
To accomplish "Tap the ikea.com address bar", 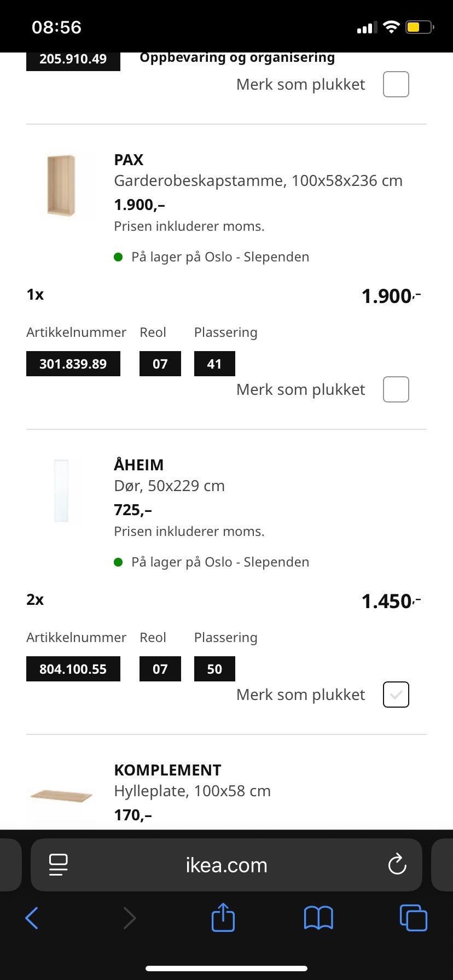I will (x=226, y=865).
